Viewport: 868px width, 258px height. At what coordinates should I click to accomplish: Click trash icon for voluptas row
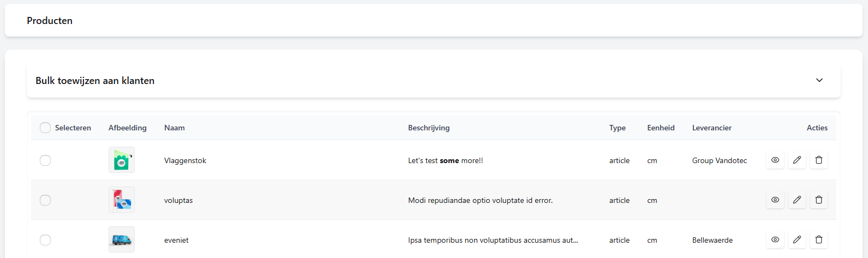[x=819, y=200]
